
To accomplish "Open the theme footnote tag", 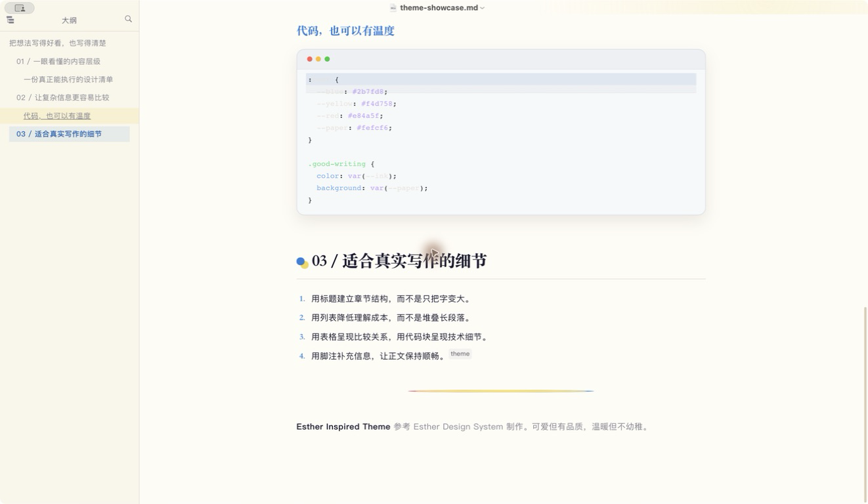I will (460, 354).
